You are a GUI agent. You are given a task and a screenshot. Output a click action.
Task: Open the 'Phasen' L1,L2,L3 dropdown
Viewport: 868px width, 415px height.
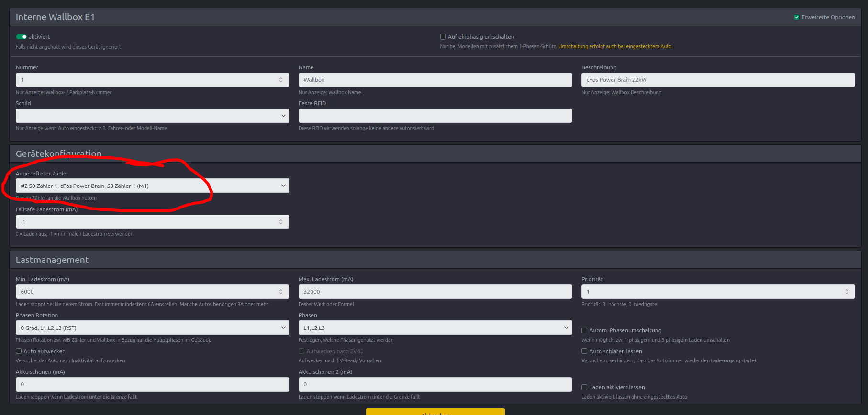point(434,328)
